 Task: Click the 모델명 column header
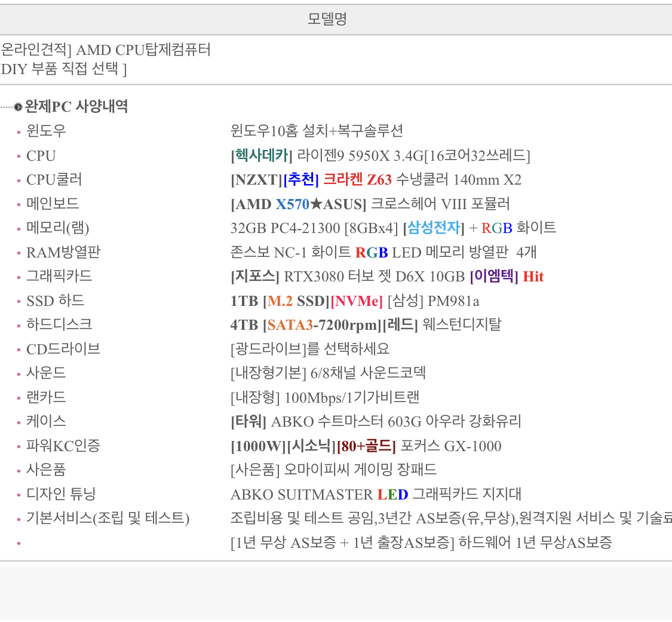coord(327,19)
